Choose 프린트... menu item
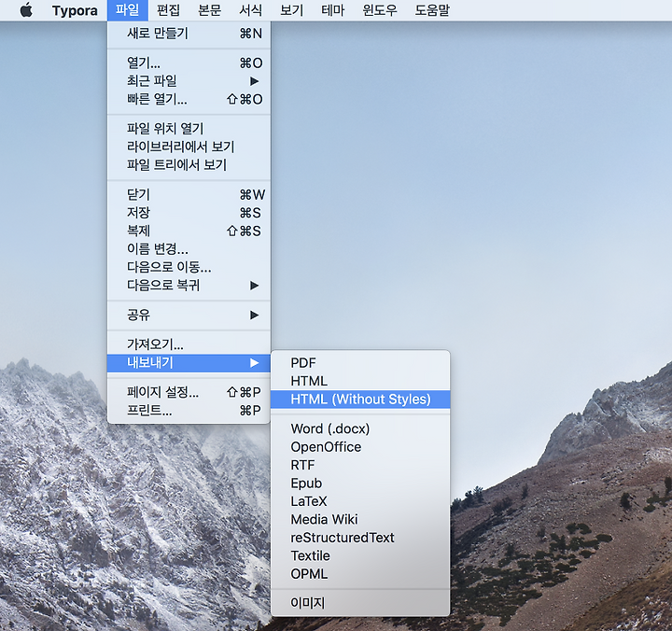The height and width of the screenshot is (631, 672). click(189, 410)
